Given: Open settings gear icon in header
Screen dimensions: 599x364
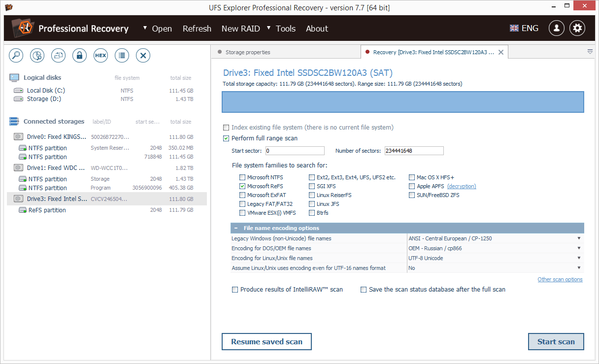Looking at the screenshot, I should pos(577,28).
